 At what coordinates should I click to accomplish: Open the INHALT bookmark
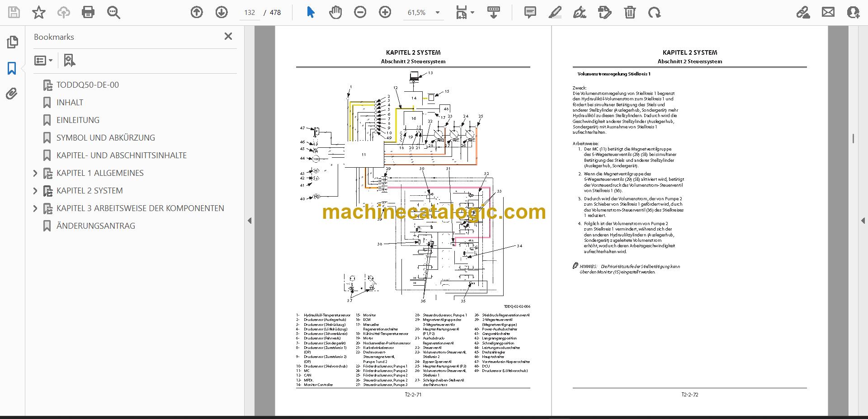[70, 103]
